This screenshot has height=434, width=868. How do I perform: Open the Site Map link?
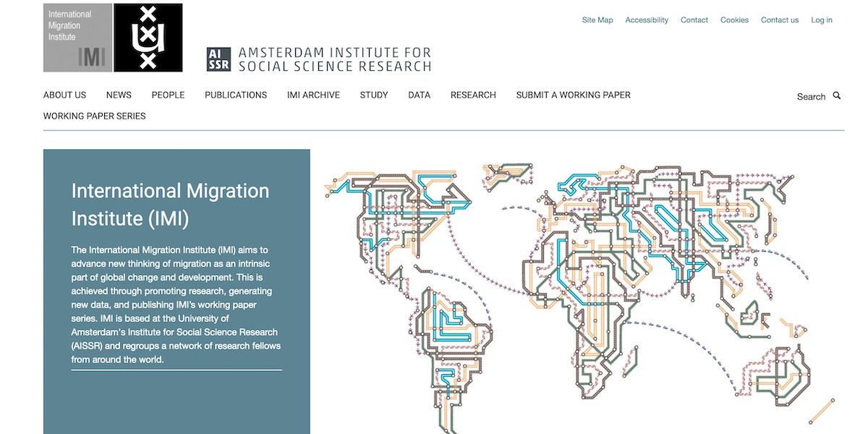597,20
